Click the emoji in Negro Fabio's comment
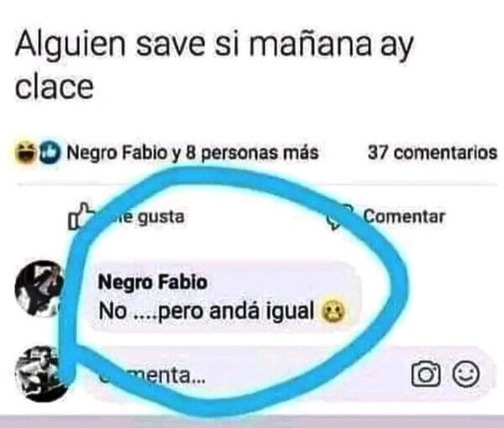Image resolution: width=504 pixels, height=428 pixels. point(334,311)
